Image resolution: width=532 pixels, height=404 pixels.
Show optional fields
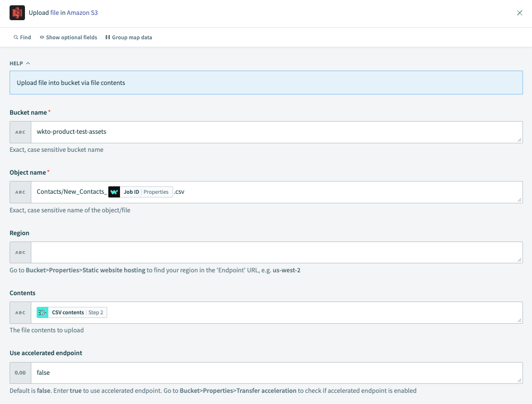click(x=68, y=38)
